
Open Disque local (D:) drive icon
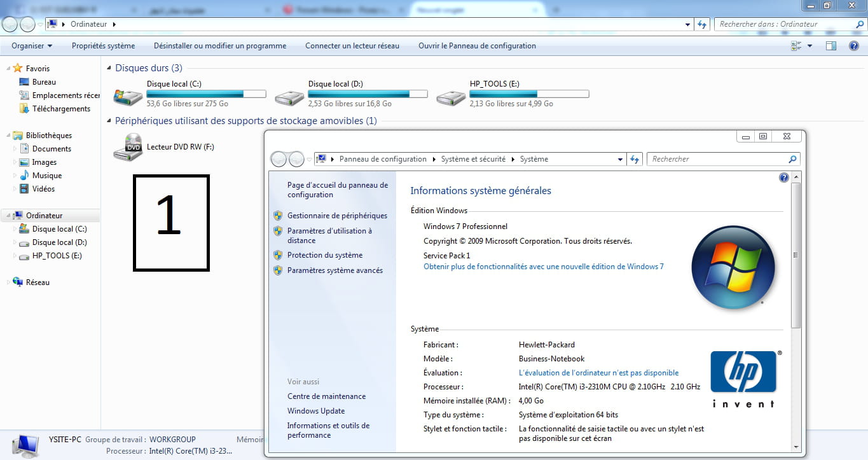pyautogui.click(x=289, y=97)
